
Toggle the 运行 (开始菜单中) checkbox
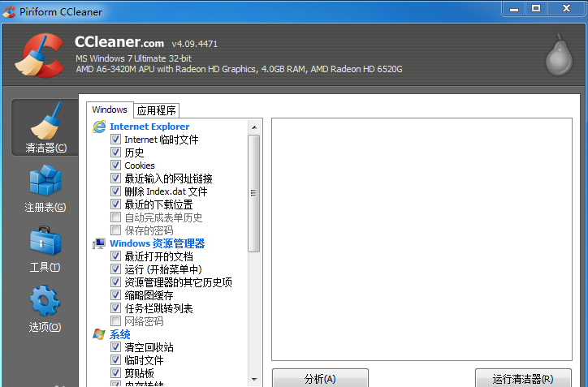pyautogui.click(x=115, y=269)
